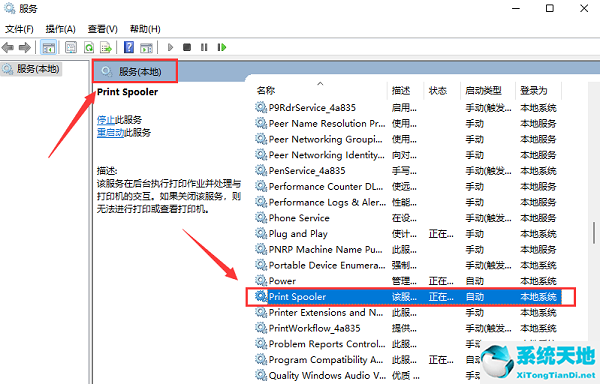This screenshot has width=600, height=384.
Task: Click the vertical scrollbar thumb
Action: [x=593, y=233]
